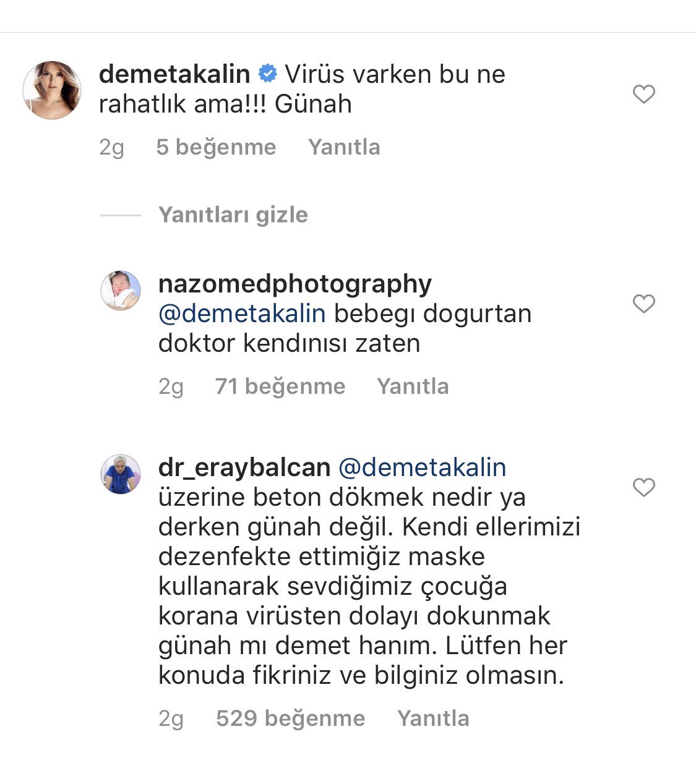The height and width of the screenshot is (784, 696).
Task: Open demetakalin's profile picture
Action: click(52, 90)
